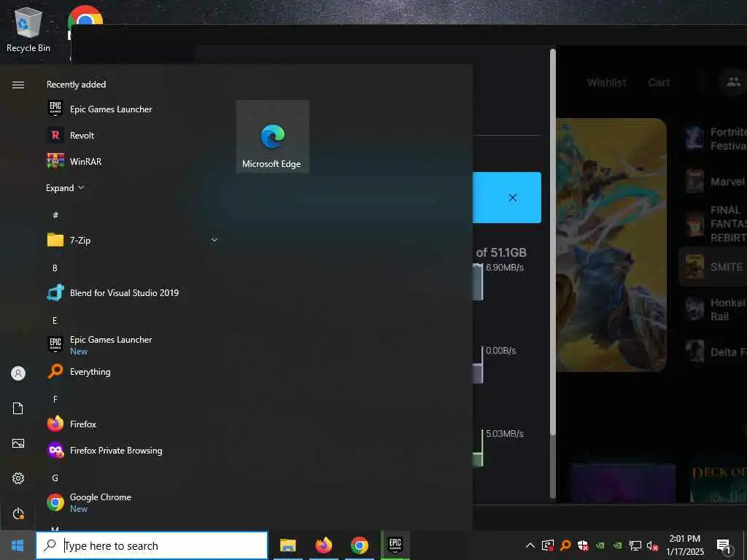Screen dimensions: 747x560
Task: Close the blue banner with the X
Action: [x=513, y=198]
